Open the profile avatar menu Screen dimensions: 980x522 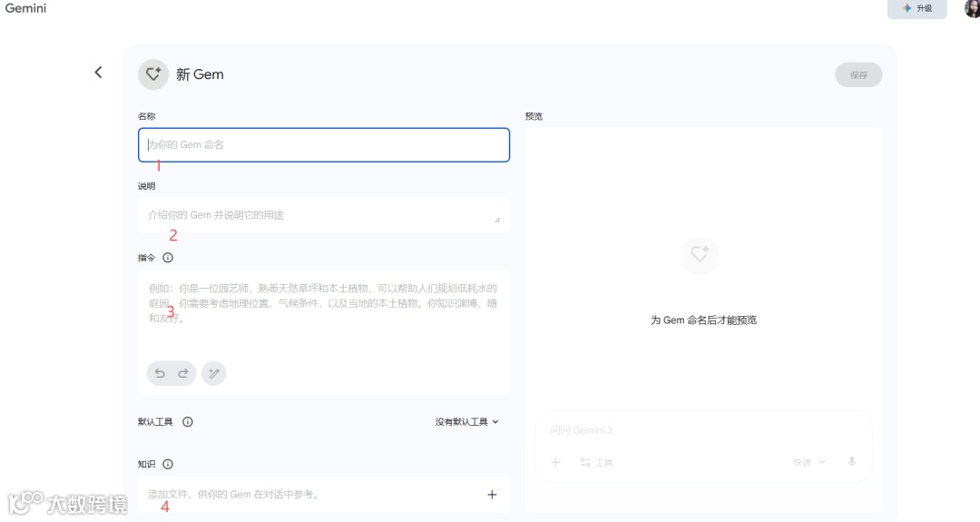coord(973,8)
